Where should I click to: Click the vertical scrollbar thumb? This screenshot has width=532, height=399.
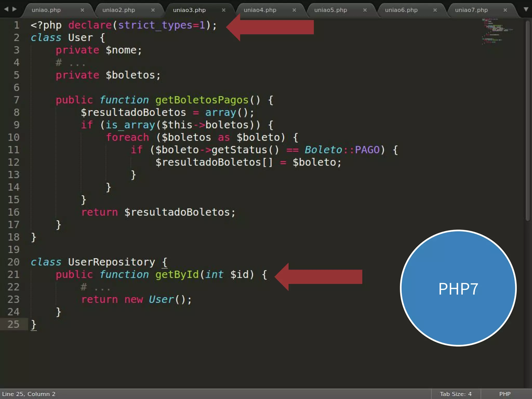528,121
